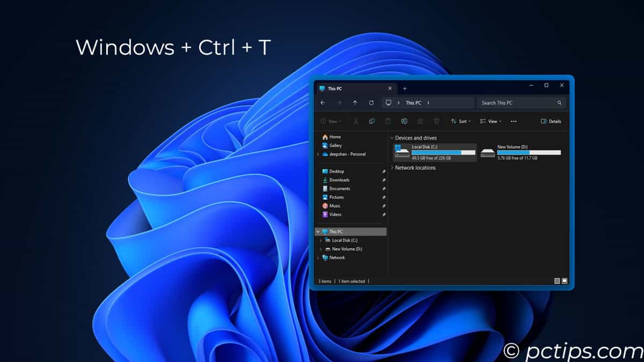The height and width of the screenshot is (362, 644).
Task: Open a new tab with the plus button
Action: click(x=405, y=88)
